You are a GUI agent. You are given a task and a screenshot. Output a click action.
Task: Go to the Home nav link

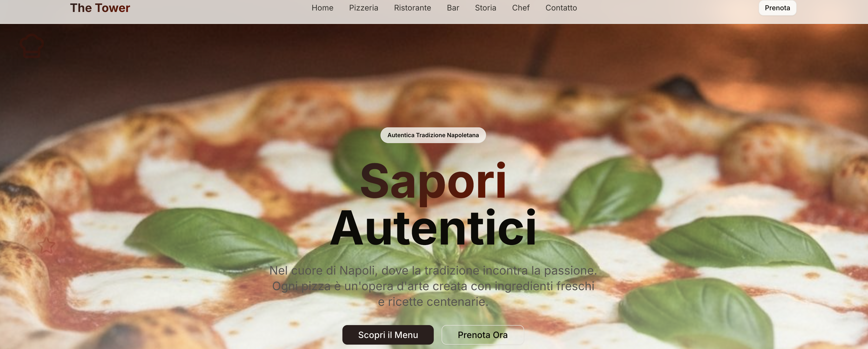click(322, 8)
